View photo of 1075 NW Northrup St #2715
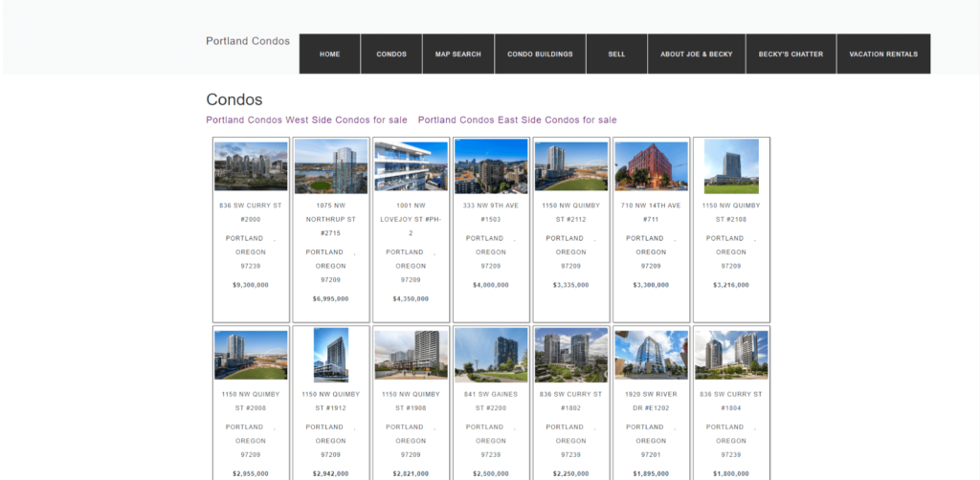This screenshot has width=980, height=480. point(330,166)
